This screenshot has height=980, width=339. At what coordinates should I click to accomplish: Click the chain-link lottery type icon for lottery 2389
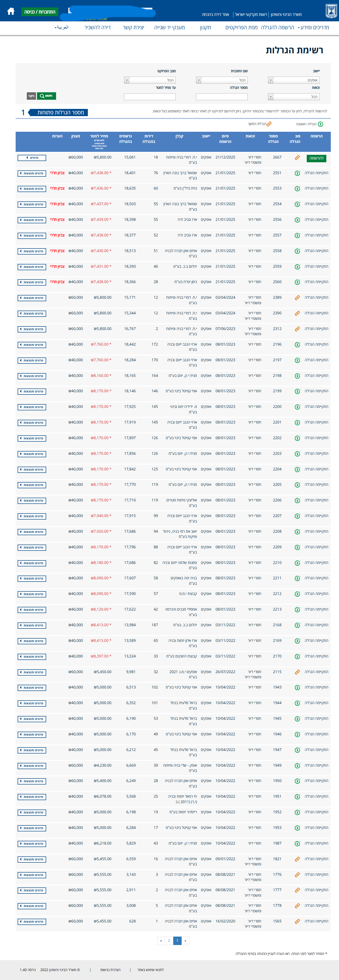297,298
